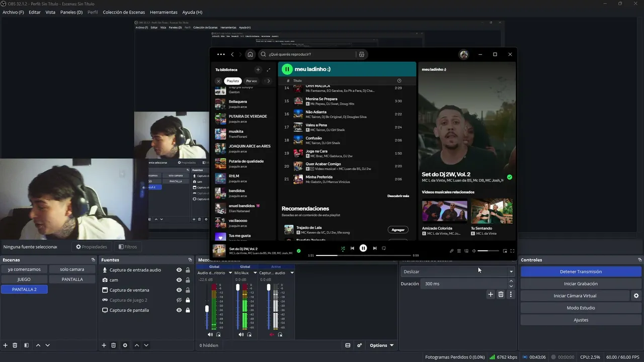Image resolution: width=644 pixels, height=362 pixels.
Task: Go back in Spotify navigation
Action: 232,54
